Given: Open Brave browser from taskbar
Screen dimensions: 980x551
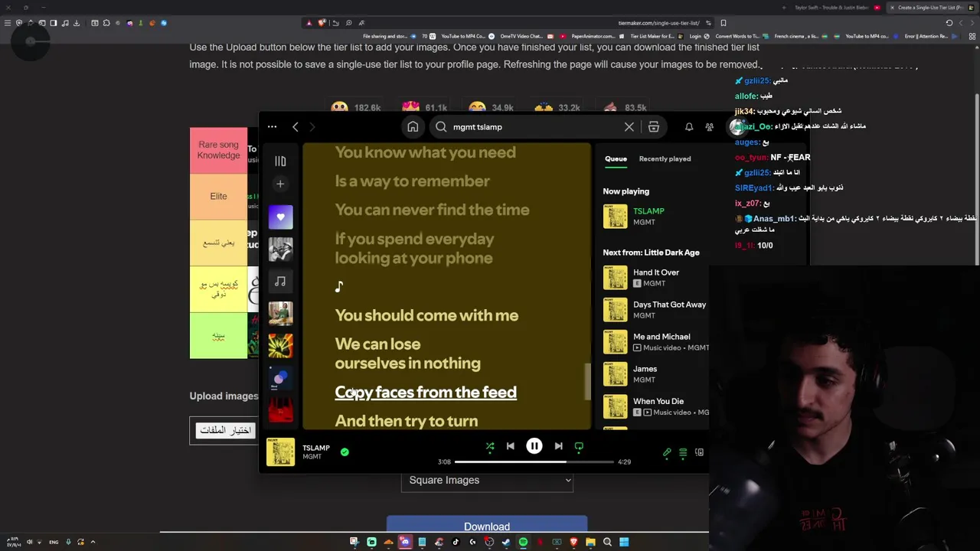Looking at the screenshot, I should [573, 542].
